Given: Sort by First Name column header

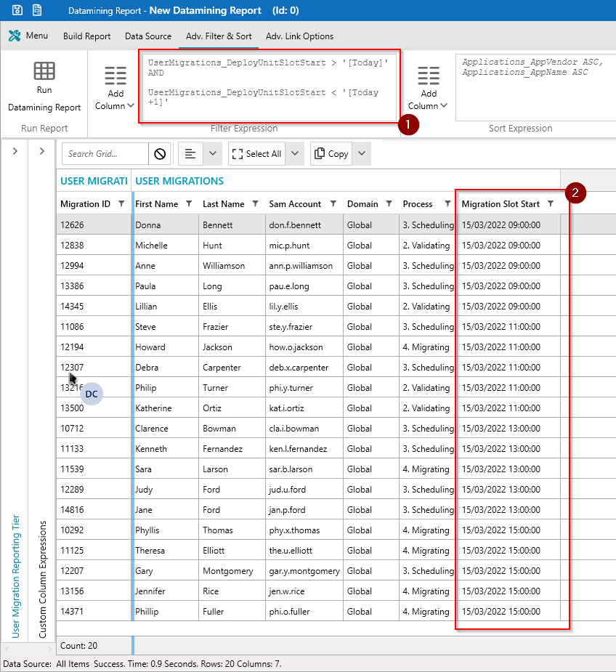Looking at the screenshot, I should click(156, 204).
